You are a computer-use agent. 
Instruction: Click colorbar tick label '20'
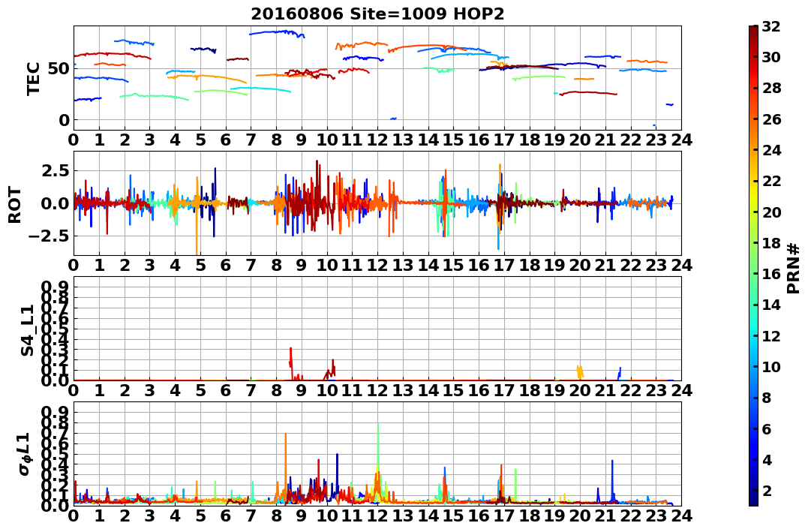tap(771, 212)
